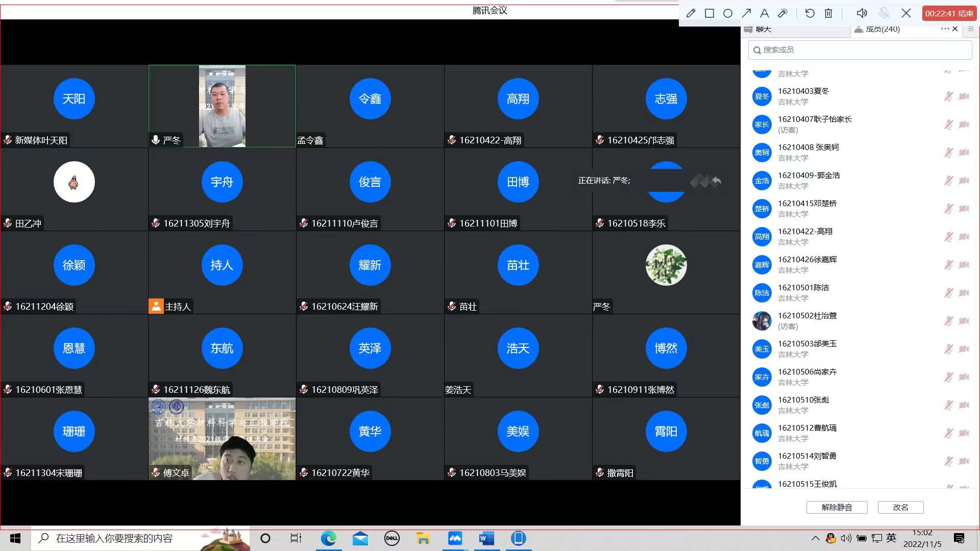Select the ellipse annotation tool
The image size is (980, 551).
pyautogui.click(x=728, y=13)
